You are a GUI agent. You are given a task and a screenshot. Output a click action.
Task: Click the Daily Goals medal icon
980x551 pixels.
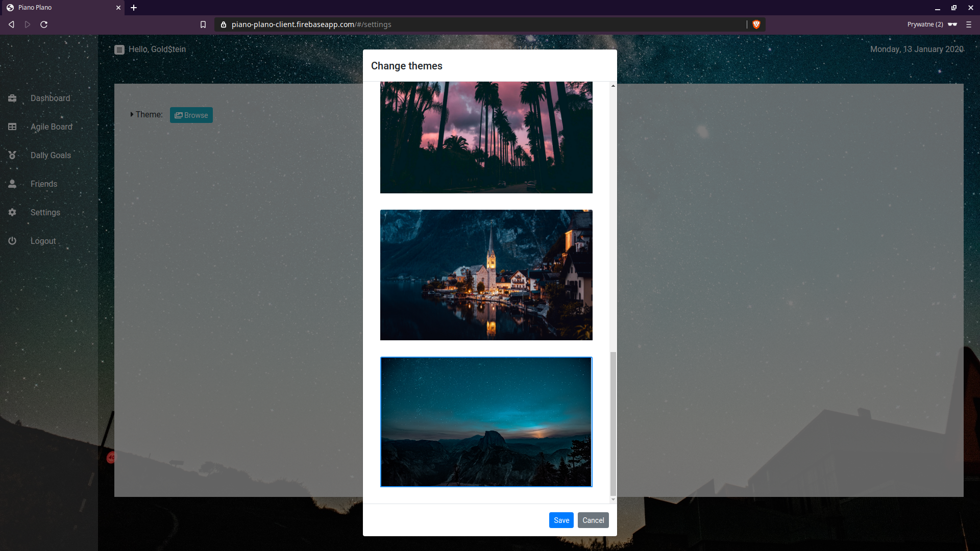12,155
